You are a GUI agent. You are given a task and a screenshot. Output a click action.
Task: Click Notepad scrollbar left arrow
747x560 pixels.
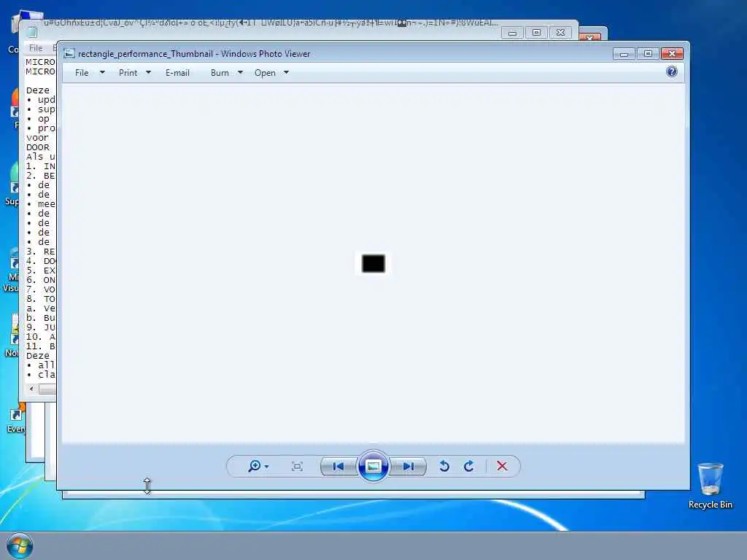point(31,389)
